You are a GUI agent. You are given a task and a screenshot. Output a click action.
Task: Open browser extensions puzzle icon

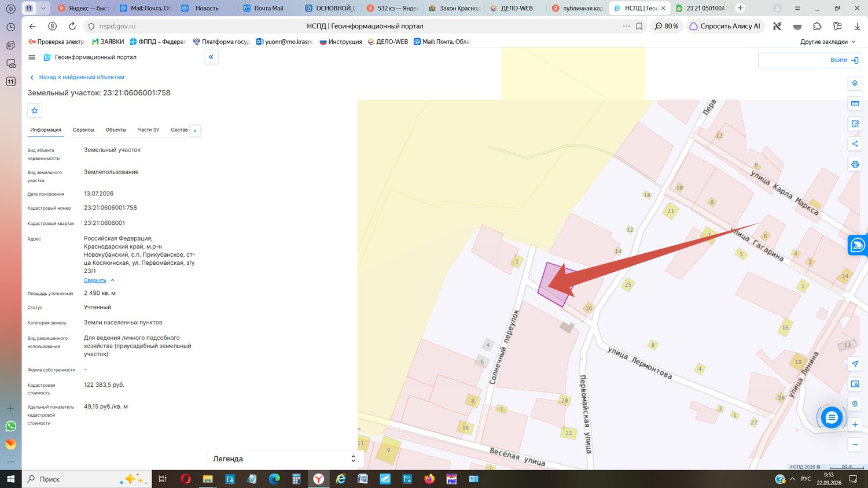click(x=817, y=26)
